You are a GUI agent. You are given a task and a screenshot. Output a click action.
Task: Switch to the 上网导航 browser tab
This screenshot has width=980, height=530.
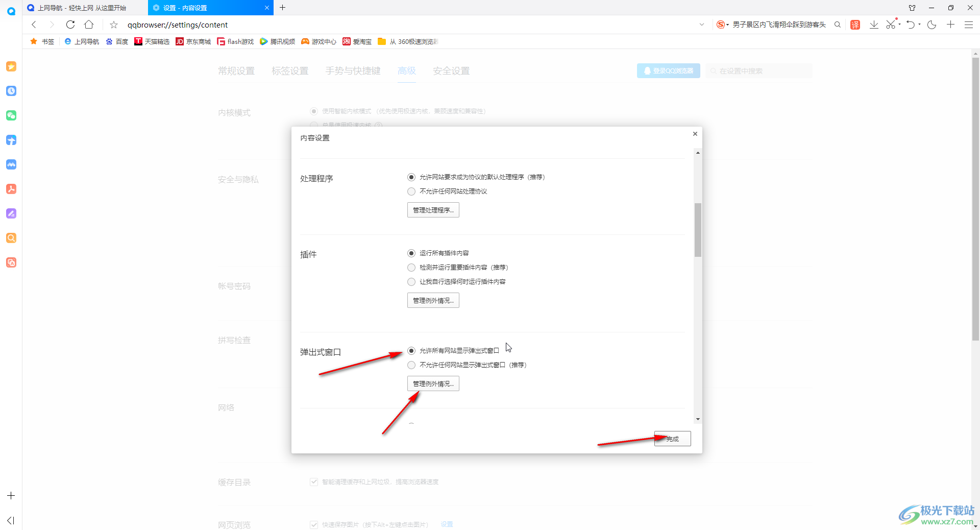pos(84,8)
